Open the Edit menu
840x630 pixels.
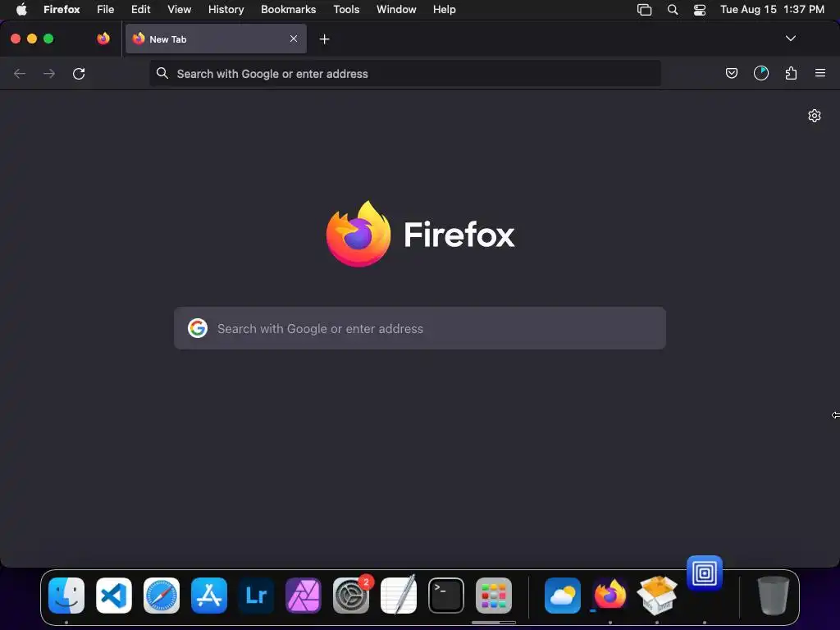point(141,9)
